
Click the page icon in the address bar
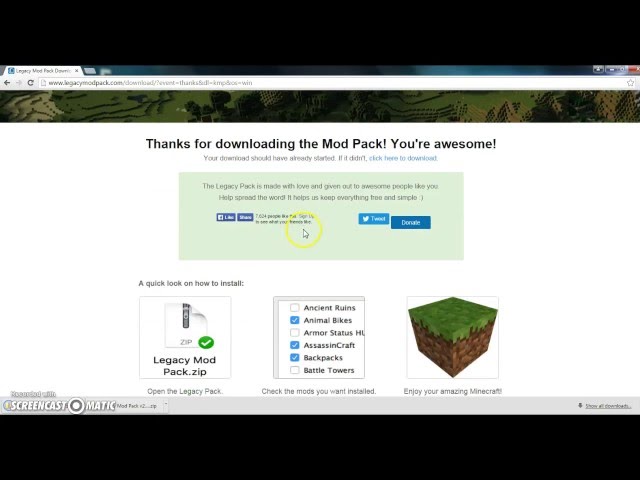[43, 83]
